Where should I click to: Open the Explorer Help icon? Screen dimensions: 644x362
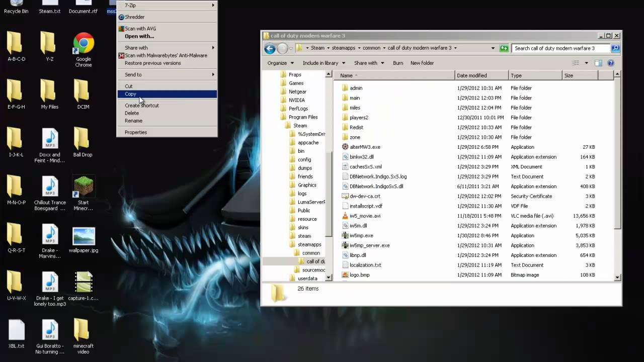pyautogui.click(x=611, y=63)
